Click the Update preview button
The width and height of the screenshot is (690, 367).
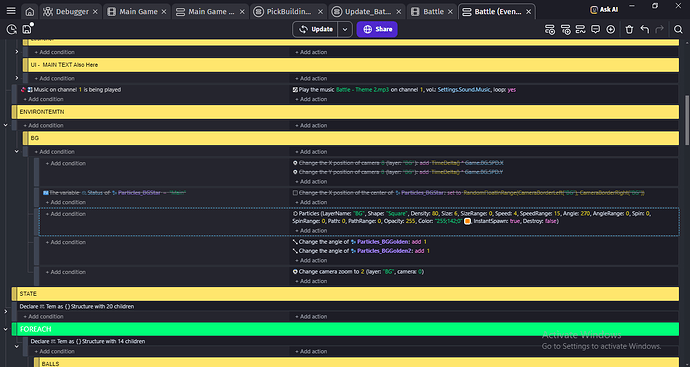pyautogui.click(x=316, y=29)
